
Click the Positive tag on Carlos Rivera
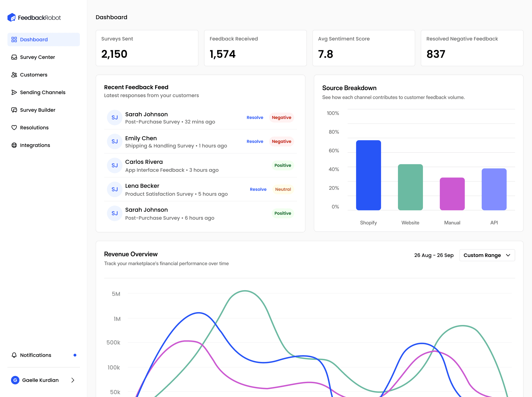point(283,166)
